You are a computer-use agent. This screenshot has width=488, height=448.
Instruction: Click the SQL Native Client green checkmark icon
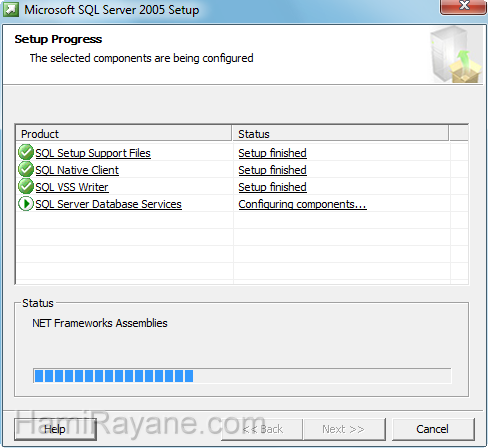coord(26,169)
